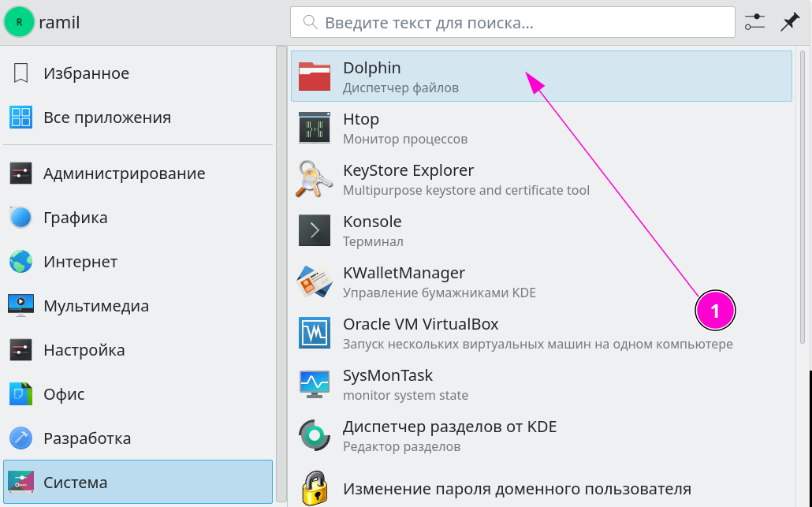Click the Офис category icon
The width and height of the screenshot is (812, 507).
[20, 394]
